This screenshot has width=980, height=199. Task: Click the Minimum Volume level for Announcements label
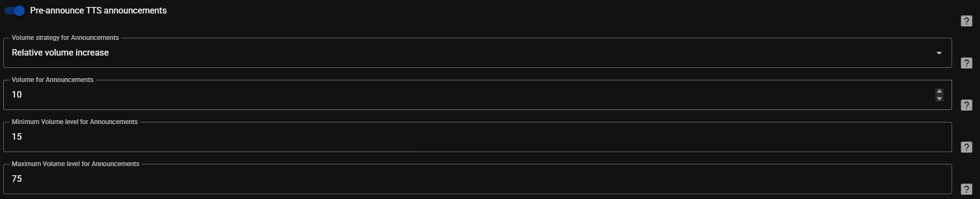[75, 122]
